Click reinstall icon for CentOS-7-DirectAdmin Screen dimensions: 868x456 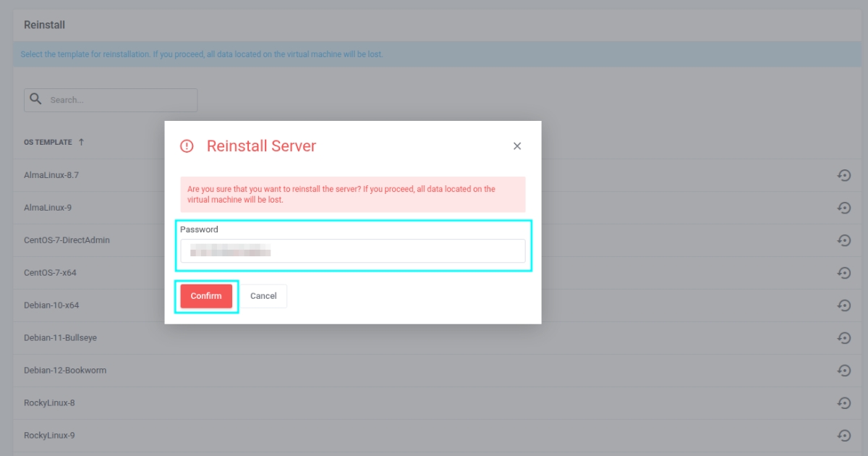pos(843,240)
